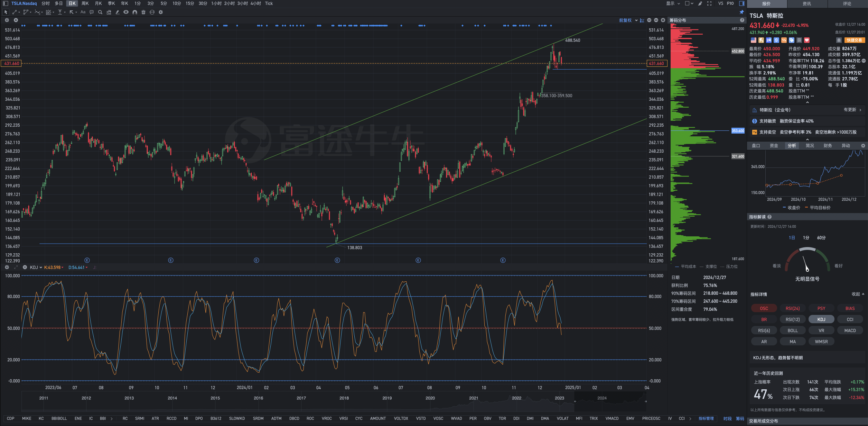Screen dimensions: 868x426
Task: Select the price range measure tool
Action: [x=60, y=12]
